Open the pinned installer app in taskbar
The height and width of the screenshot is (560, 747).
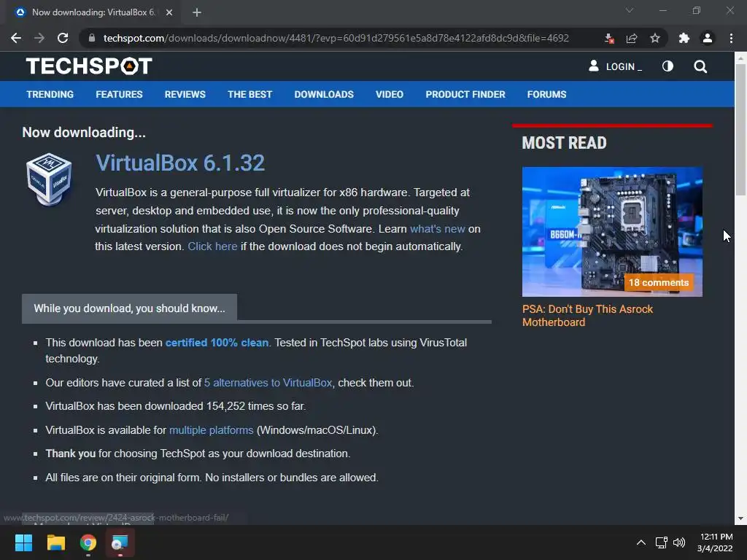click(120, 542)
